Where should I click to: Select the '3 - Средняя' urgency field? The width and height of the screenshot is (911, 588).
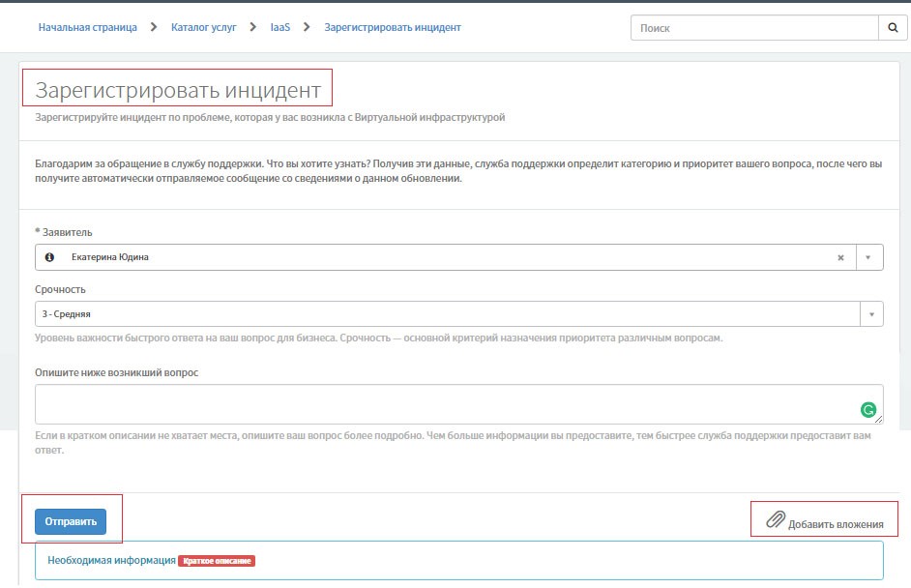tap(445, 314)
